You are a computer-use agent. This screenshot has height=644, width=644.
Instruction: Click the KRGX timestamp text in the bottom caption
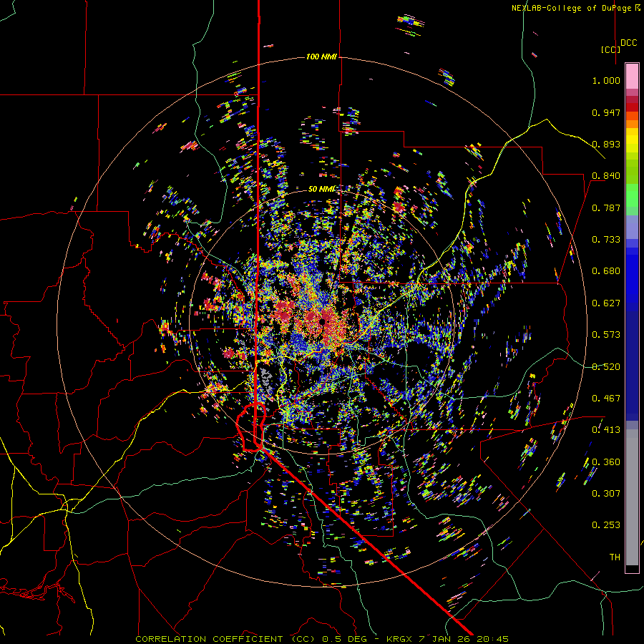[x=447, y=639]
